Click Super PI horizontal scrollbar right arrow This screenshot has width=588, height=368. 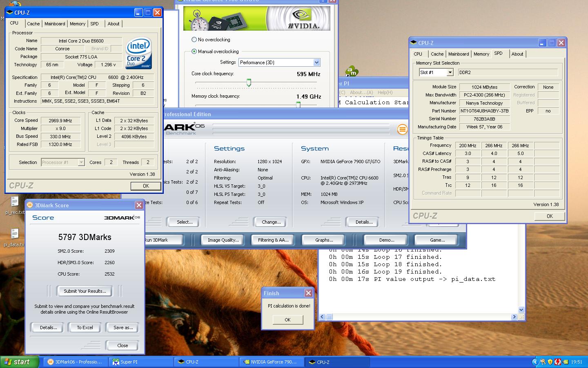pyautogui.click(x=514, y=317)
